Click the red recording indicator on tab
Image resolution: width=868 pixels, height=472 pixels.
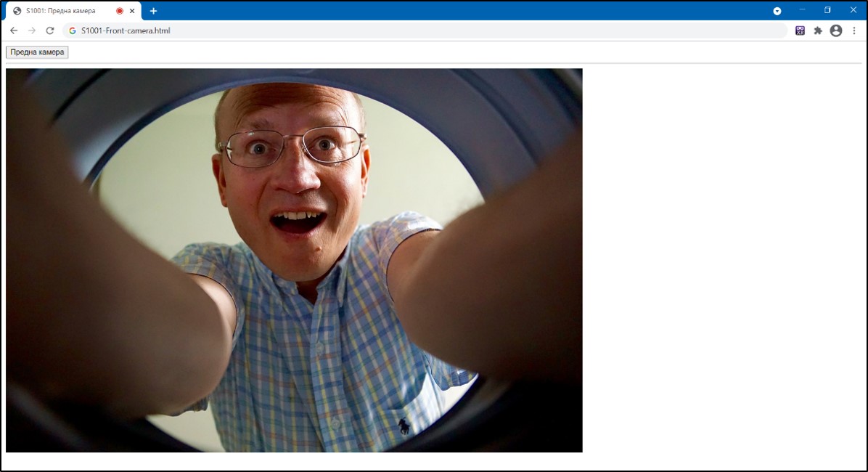(x=120, y=11)
